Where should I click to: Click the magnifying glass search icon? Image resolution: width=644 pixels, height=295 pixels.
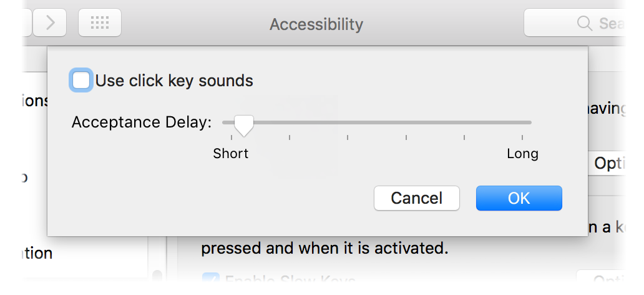[x=585, y=24]
